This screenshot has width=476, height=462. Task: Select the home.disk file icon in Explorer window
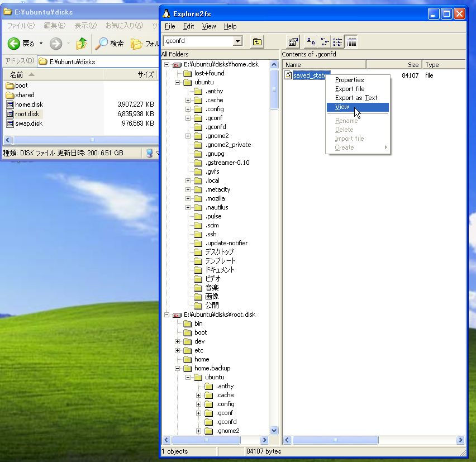pyautogui.click(x=10, y=104)
